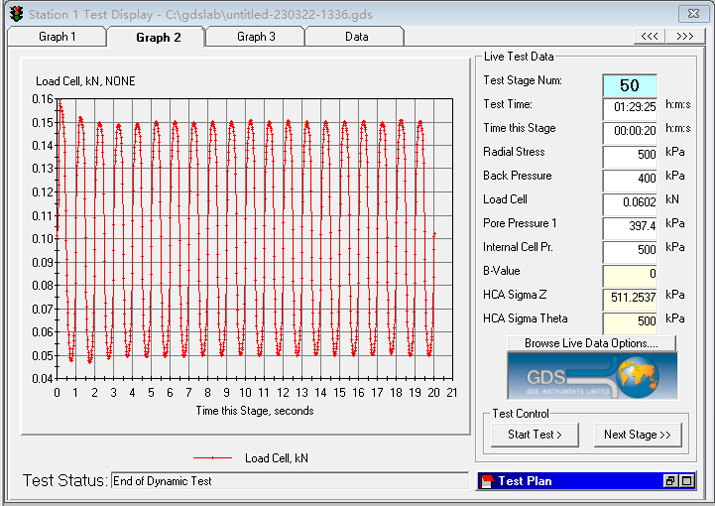Restore the Test Plan window
Viewport: 715px width, 506px height.
click(670, 481)
